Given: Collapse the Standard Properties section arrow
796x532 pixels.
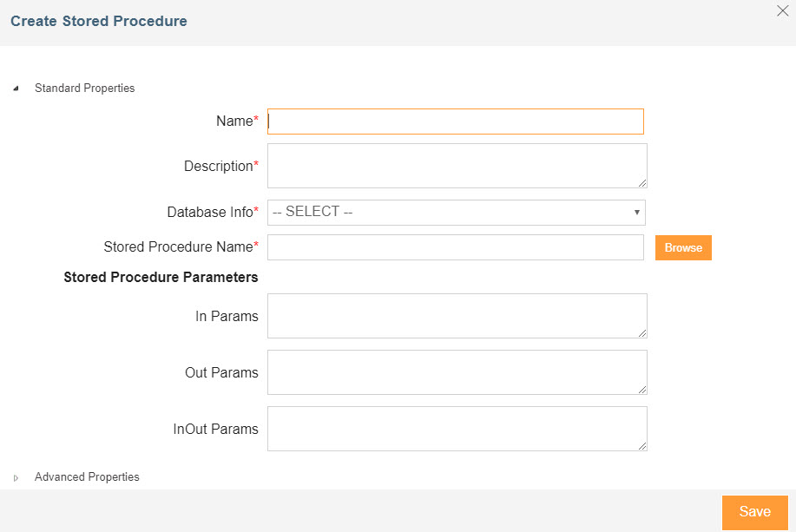Looking at the screenshot, I should click(x=16, y=89).
